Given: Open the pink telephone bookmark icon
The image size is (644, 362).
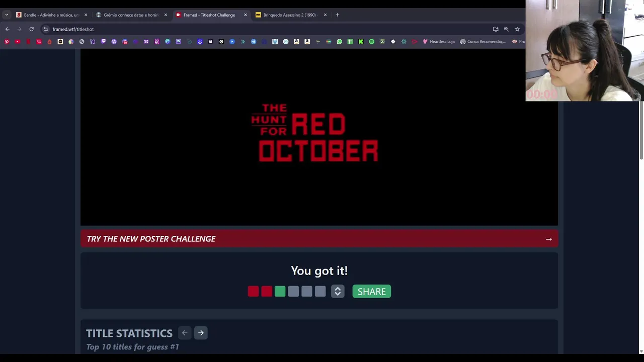Looking at the screenshot, I should tap(146, 41).
